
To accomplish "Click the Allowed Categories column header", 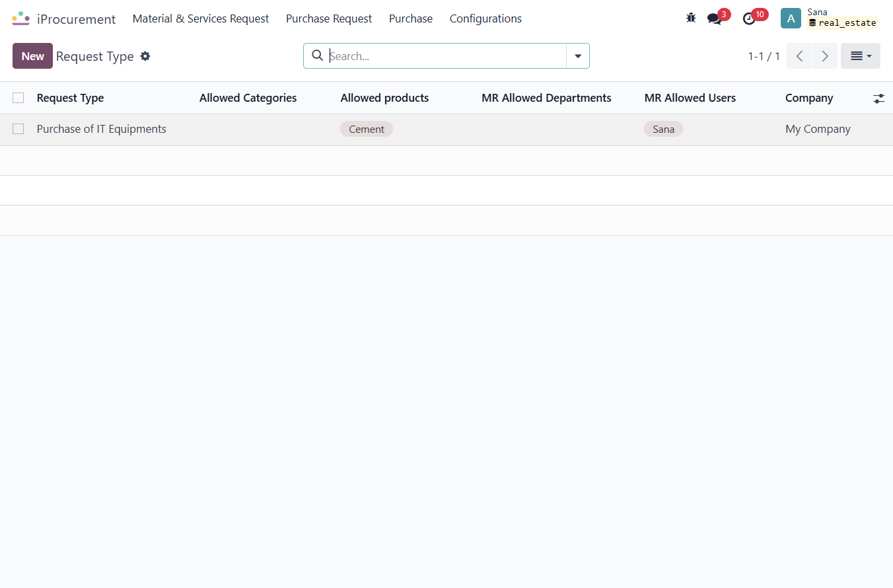I will [248, 98].
